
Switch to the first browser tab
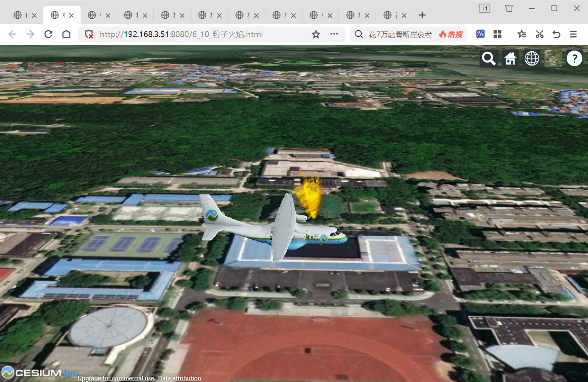point(21,15)
